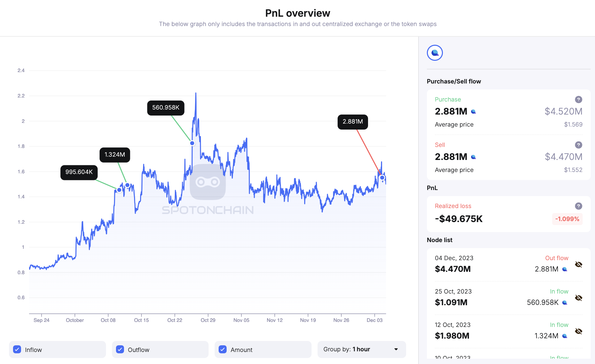Toggle visibility for the 12 Oct node

pos(578,331)
